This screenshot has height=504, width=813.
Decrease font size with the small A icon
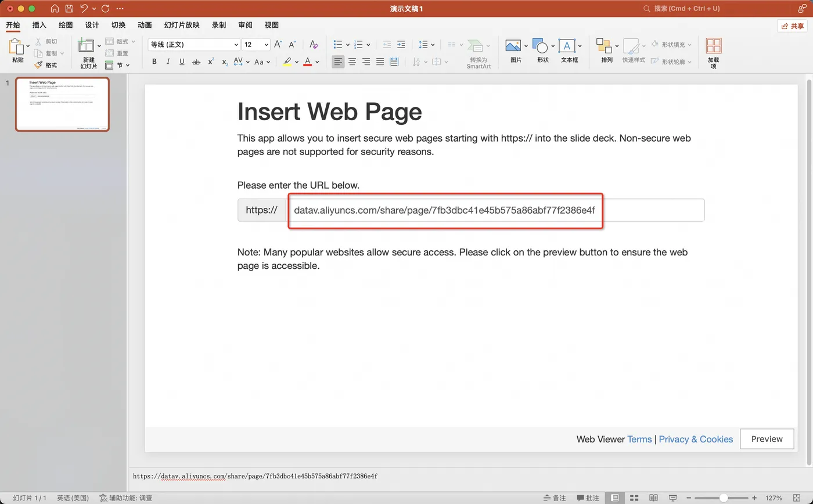pos(292,44)
